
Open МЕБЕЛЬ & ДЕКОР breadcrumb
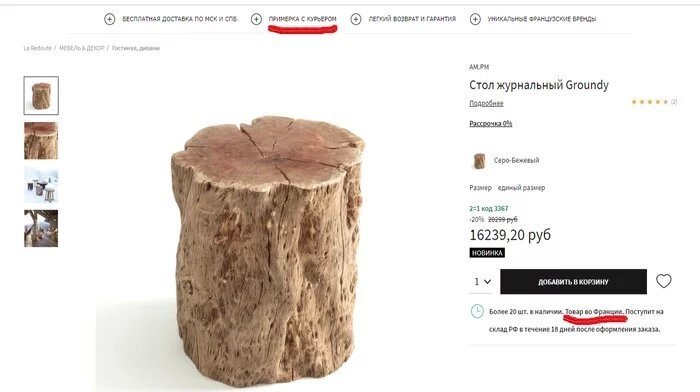point(82,48)
